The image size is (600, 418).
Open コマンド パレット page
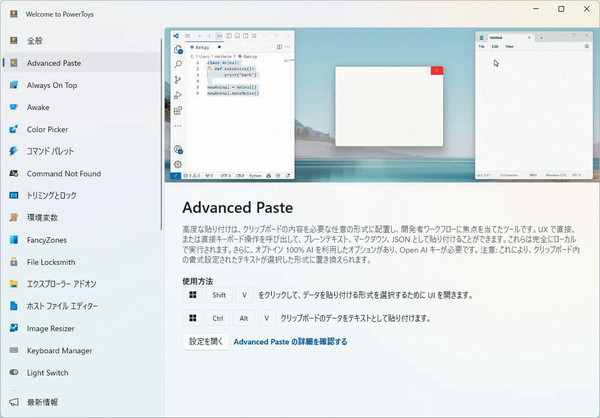point(82,151)
